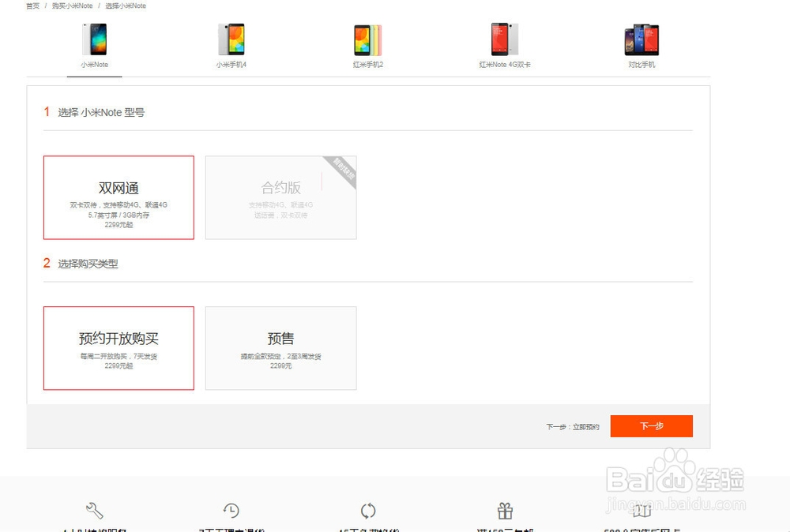Click the 选择购买类型 heading
Image resolution: width=790 pixels, height=532 pixels.
(88, 264)
